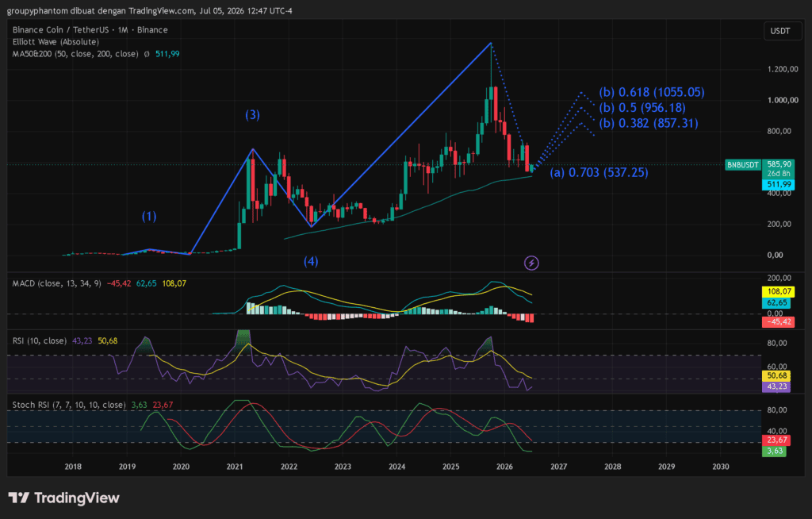The image size is (812, 519).
Task: Click the (b) 0.5 (956.18) projection label
Action: [x=642, y=108]
